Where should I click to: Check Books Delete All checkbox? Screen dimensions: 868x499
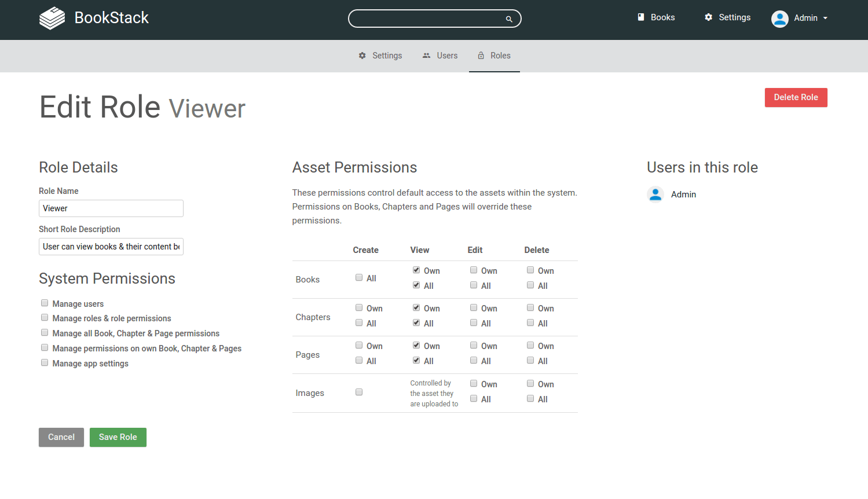click(530, 285)
